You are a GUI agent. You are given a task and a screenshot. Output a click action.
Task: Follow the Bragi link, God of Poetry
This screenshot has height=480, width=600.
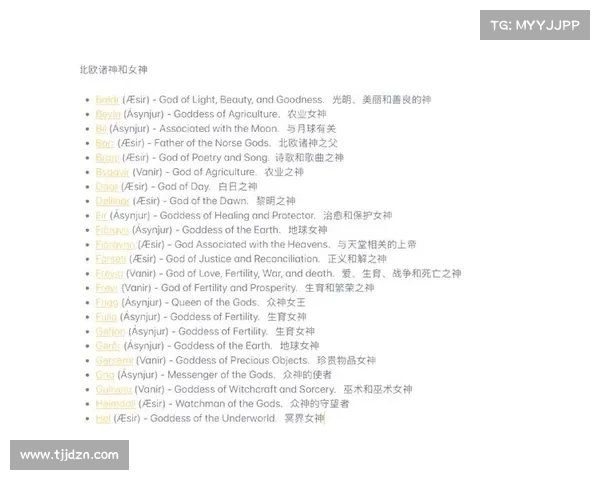point(108,158)
